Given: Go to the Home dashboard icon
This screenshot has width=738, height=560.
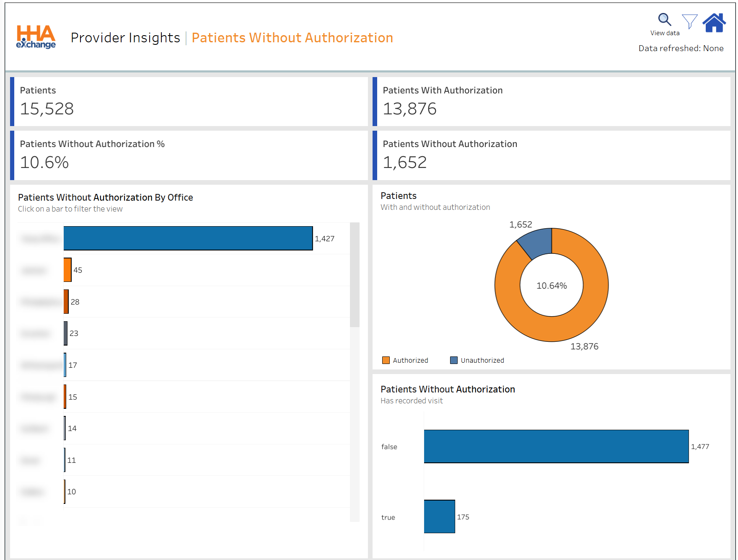Looking at the screenshot, I should coord(714,23).
